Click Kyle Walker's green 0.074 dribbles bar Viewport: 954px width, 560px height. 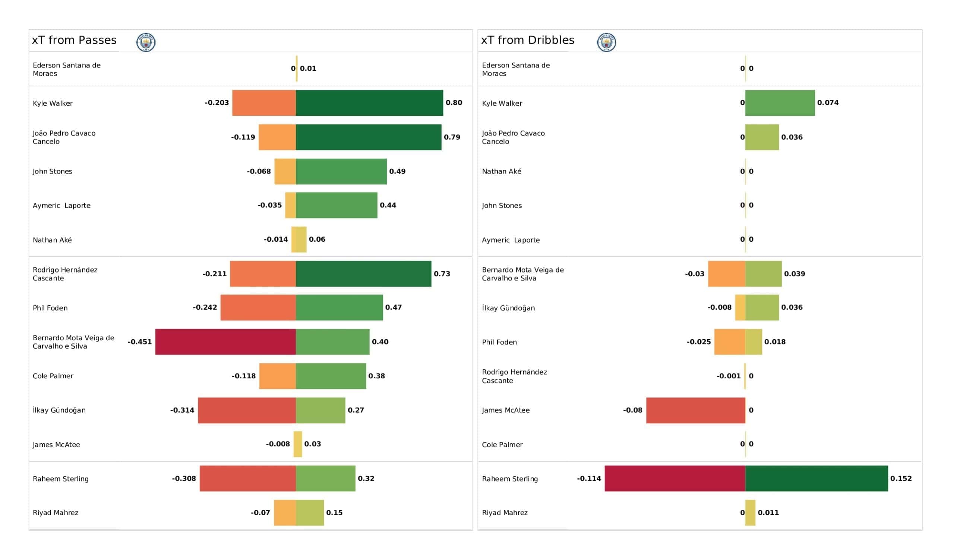780,103
